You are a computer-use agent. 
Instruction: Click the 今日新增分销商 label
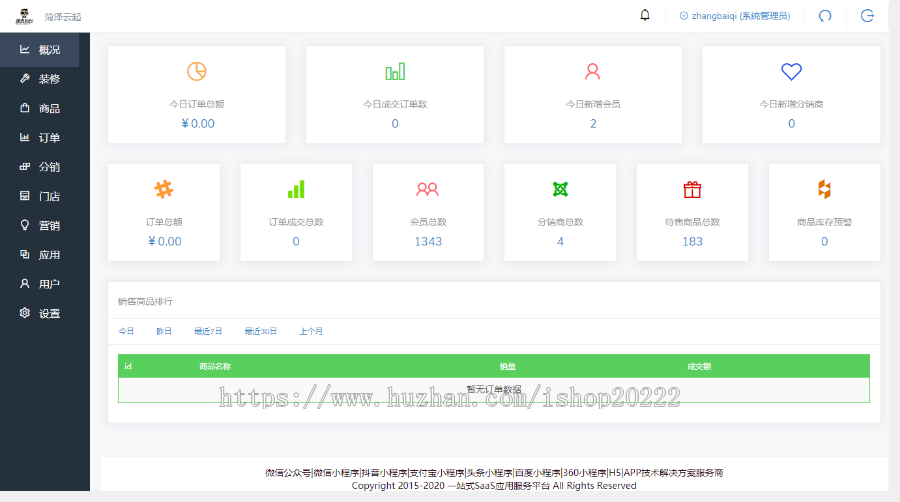point(791,104)
